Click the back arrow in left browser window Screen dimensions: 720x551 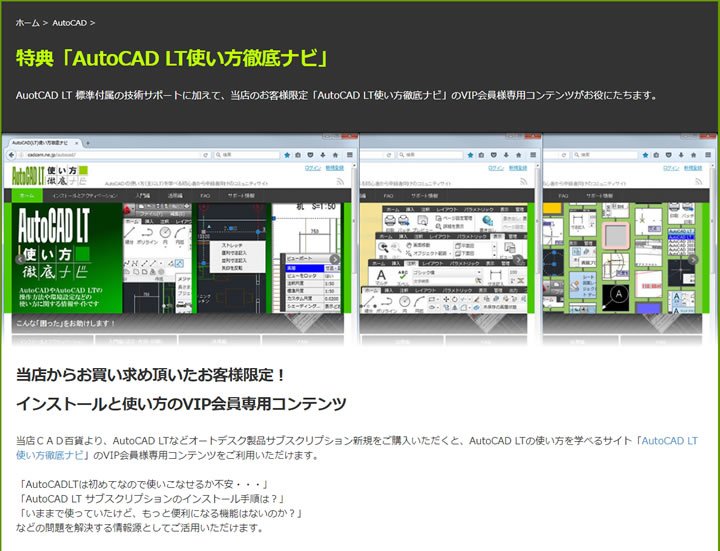coord(11,155)
